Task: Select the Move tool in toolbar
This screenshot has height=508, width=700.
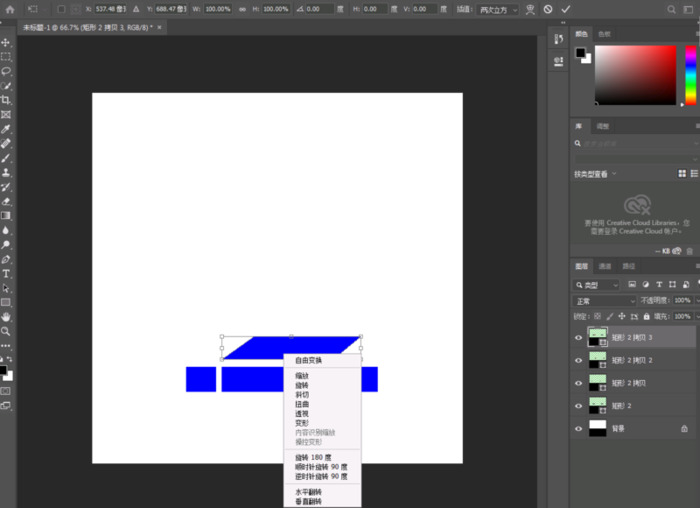Action: (6, 43)
